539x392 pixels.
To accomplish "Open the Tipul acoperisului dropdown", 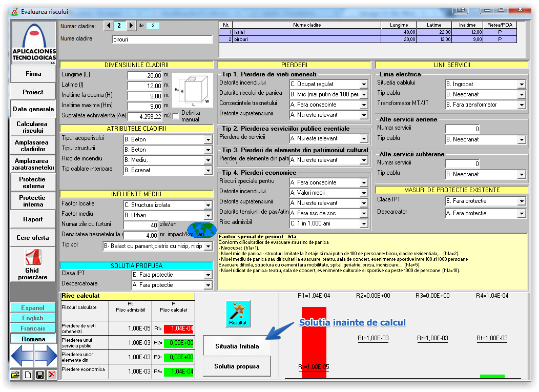I will pos(208,139).
